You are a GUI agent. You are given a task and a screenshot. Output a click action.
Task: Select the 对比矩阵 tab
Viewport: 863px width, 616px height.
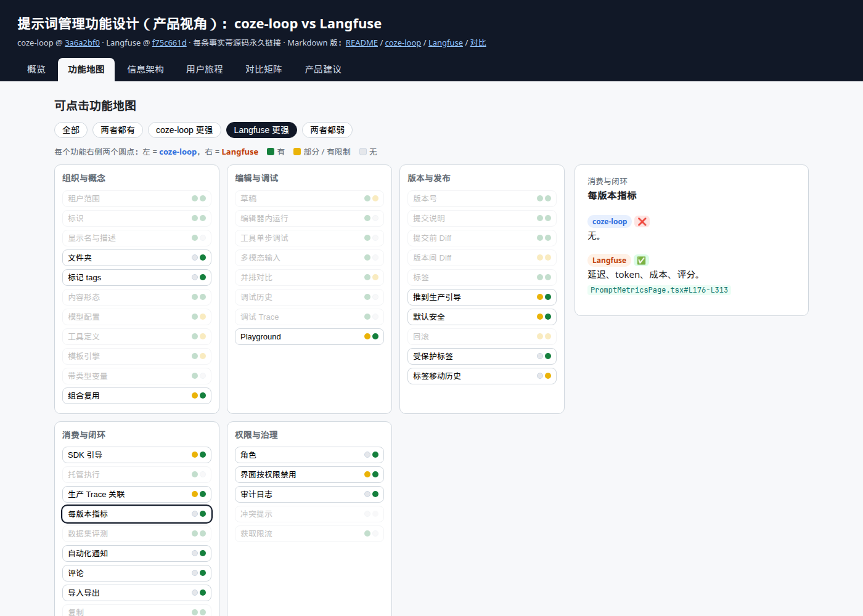click(264, 70)
